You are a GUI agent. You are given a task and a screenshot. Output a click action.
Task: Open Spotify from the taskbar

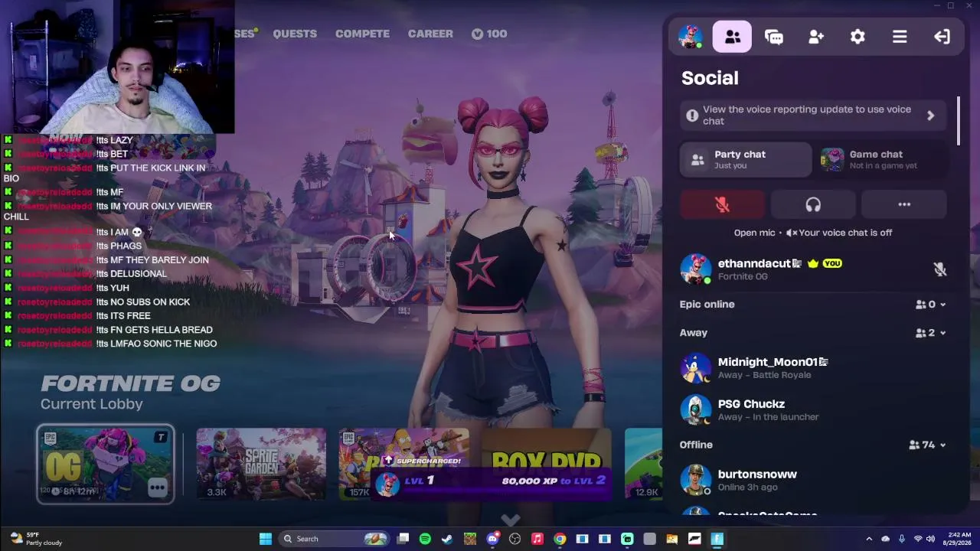click(x=425, y=539)
